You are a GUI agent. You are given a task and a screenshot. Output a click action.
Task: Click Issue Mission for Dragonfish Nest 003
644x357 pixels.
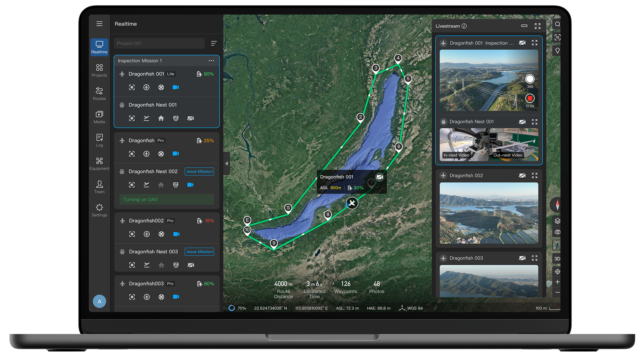tap(199, 252)
